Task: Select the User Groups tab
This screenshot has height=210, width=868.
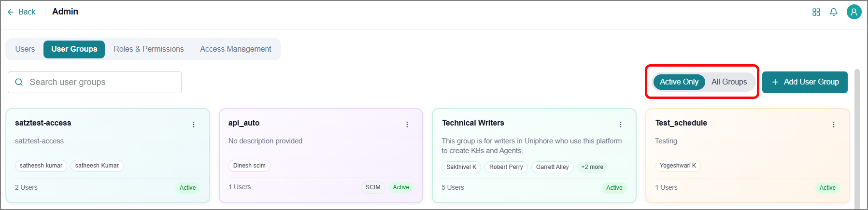Action: (74, 49)
